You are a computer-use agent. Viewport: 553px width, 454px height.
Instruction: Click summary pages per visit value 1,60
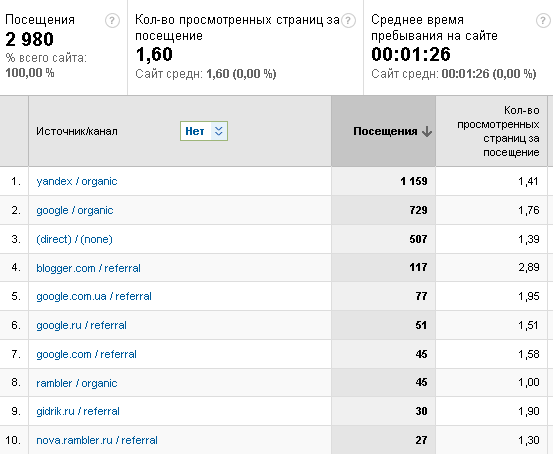pyautogui.click(x=154, y=55)
